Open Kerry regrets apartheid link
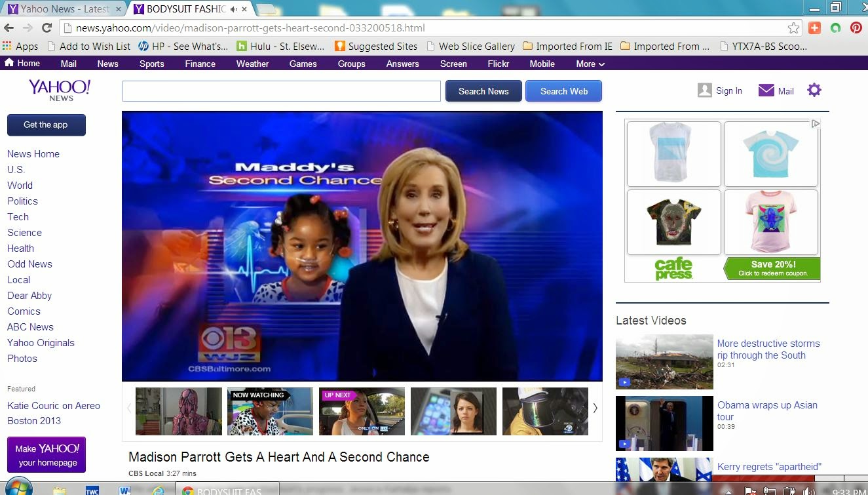Image resolution: width=868 pixels, height=495 pixels. click(769, 467)
